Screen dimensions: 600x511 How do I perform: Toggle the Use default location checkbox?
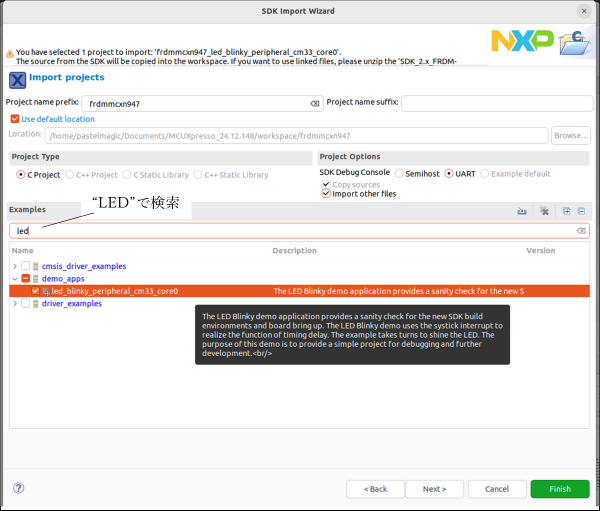(15, 119)
